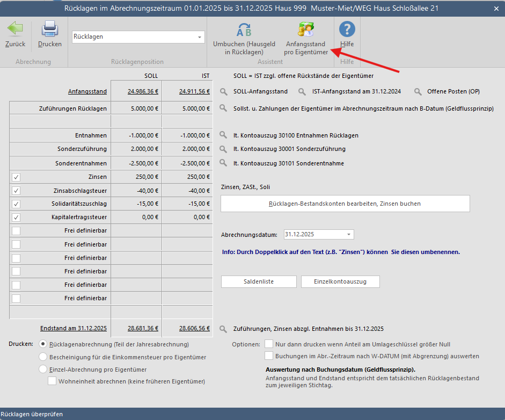Click the Drucken printer icon
The image size is (505, 420).
point(49,28)
